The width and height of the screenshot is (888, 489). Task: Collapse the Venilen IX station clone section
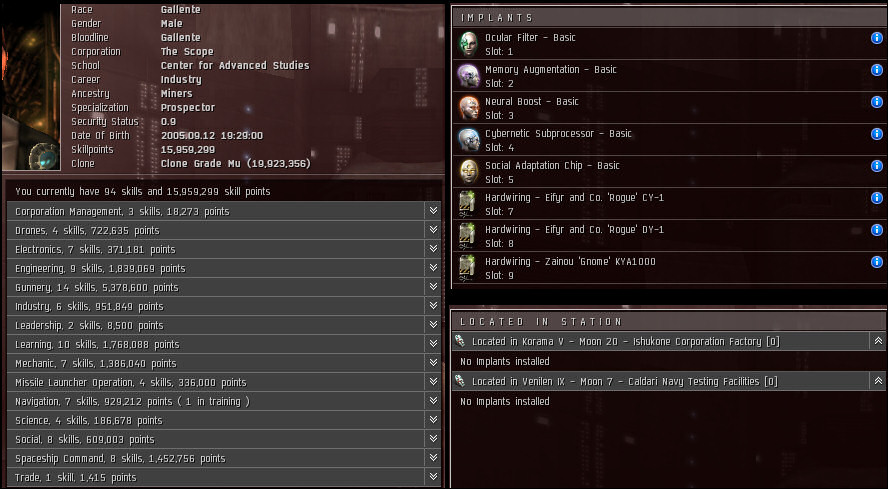(x=878, y=381)
